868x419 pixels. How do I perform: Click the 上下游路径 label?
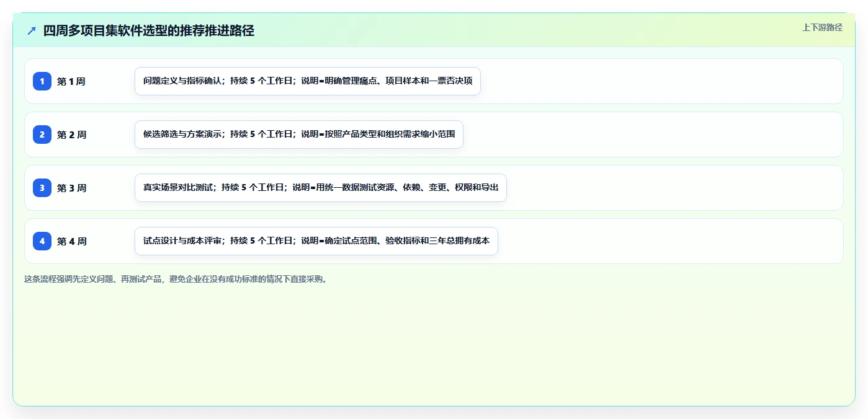tap(822, 27)
